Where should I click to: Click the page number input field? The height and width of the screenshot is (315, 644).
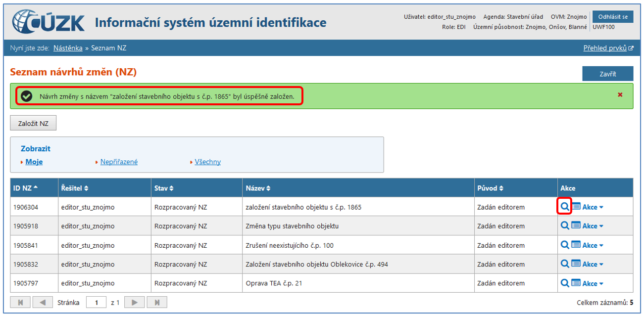[x=96, y=302]
